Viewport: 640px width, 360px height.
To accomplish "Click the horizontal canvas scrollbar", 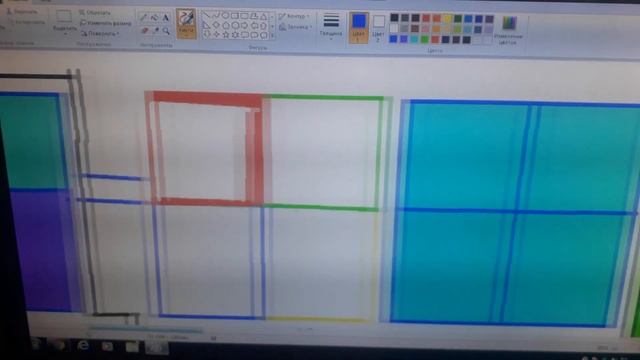I will (x=145, y=330).
